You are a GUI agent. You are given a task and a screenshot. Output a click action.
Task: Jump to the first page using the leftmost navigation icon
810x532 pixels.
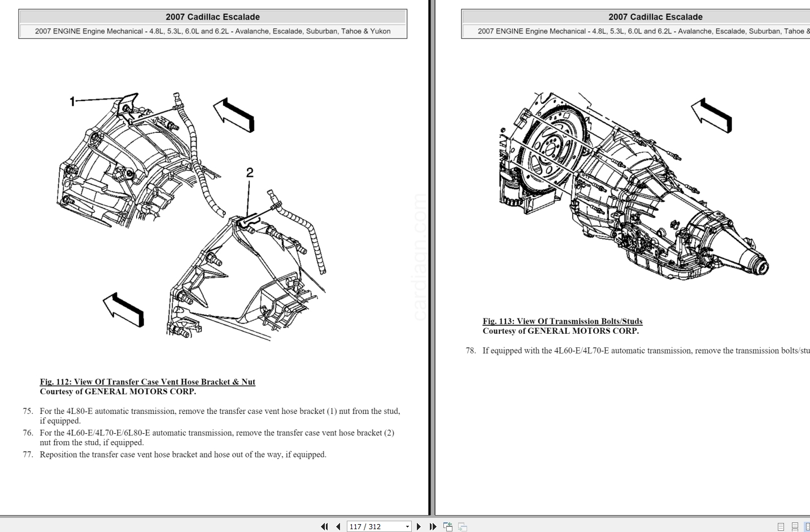[x=325, y=526]
